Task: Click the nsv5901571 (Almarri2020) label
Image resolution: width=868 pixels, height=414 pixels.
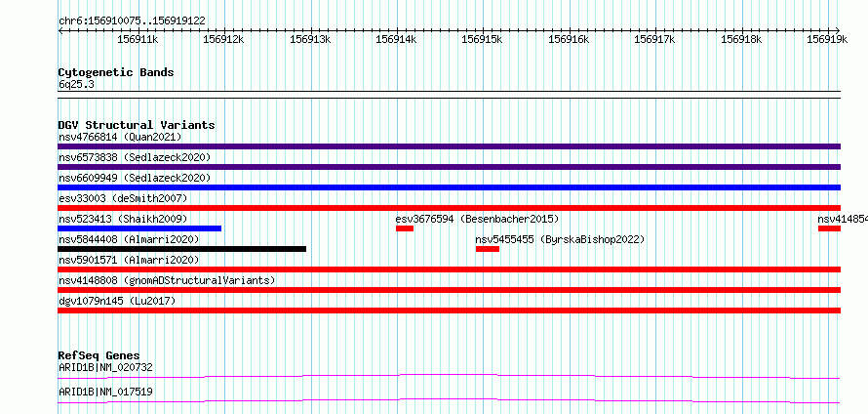Action: (x=129, y=260)
